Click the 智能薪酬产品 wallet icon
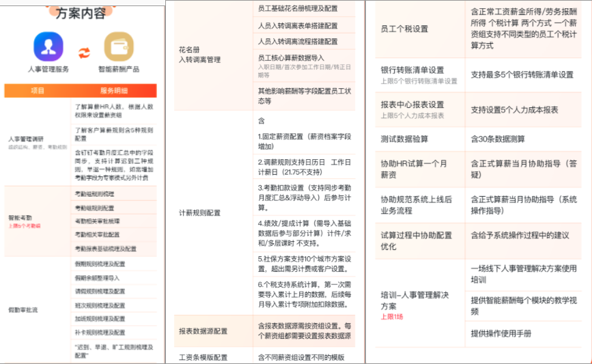 (119, 46)
